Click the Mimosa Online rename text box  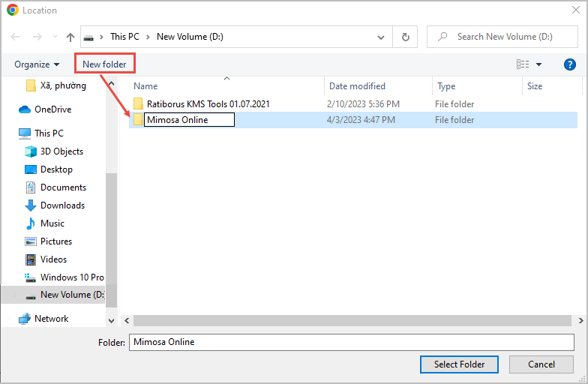(x=189, y=120)
